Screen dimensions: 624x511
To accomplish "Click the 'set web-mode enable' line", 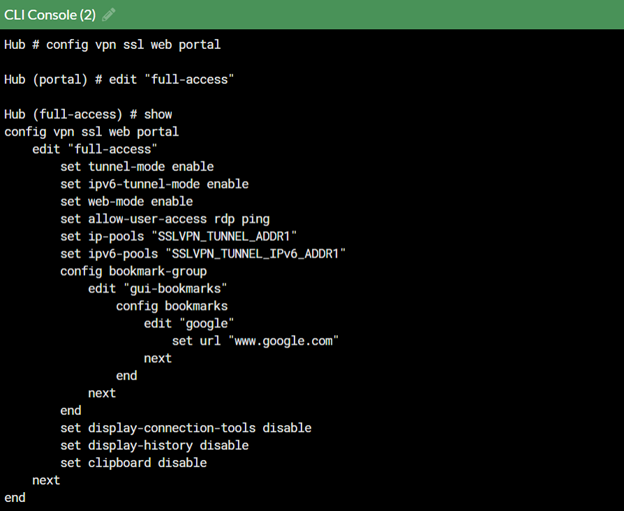I will pyautogui.click(x=126, y=201).
